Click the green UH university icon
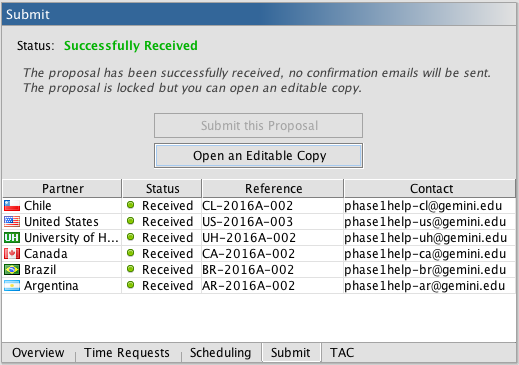The width and height of the screenshot is (519, 365). tap(12, 238)
